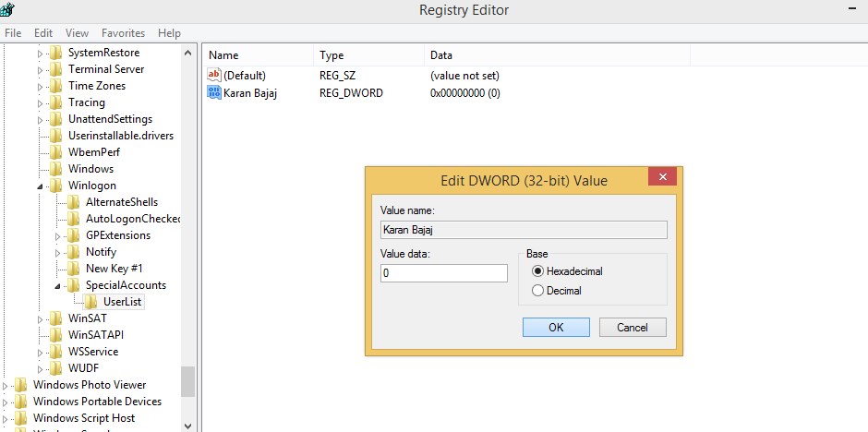
Task: Click the SystemRestore folder icon
Action: tap(55, 54)
